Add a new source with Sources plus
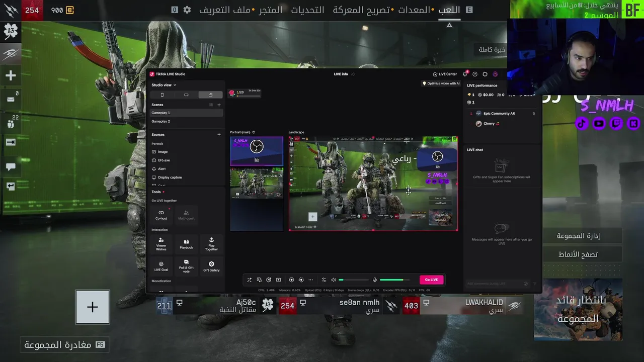This screenshot has width=644, height=362. click(219, 135)
